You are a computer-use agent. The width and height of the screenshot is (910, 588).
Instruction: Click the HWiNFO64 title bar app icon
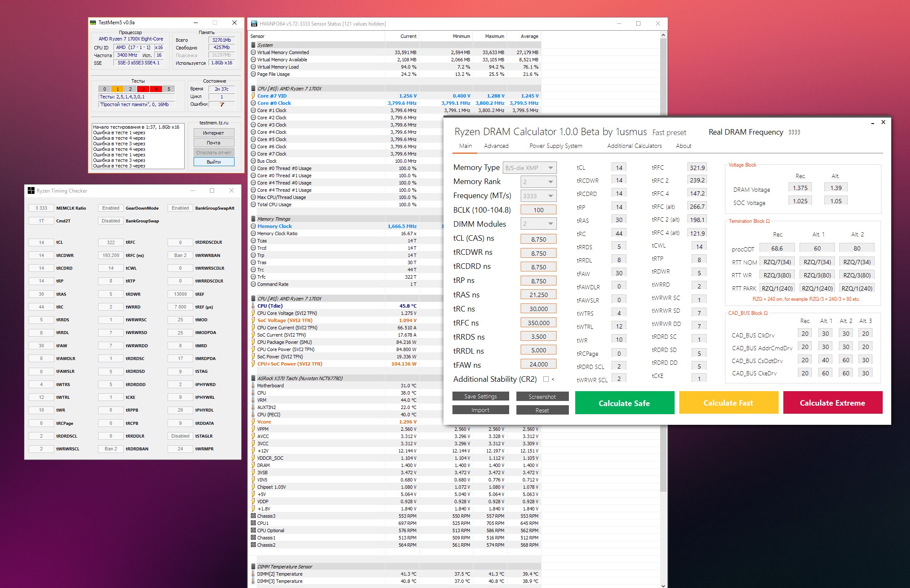click(x=254, y=23)
